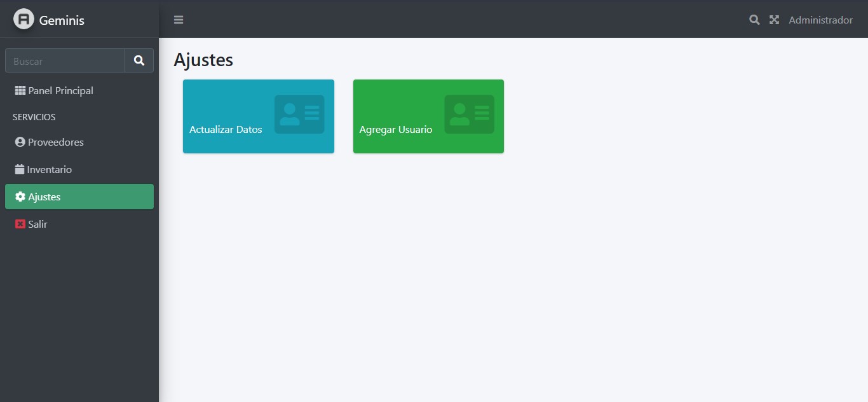The height and width of the screenshot is (402, 868).
Task: Open the Proveedores section
Action: [56, 142]
